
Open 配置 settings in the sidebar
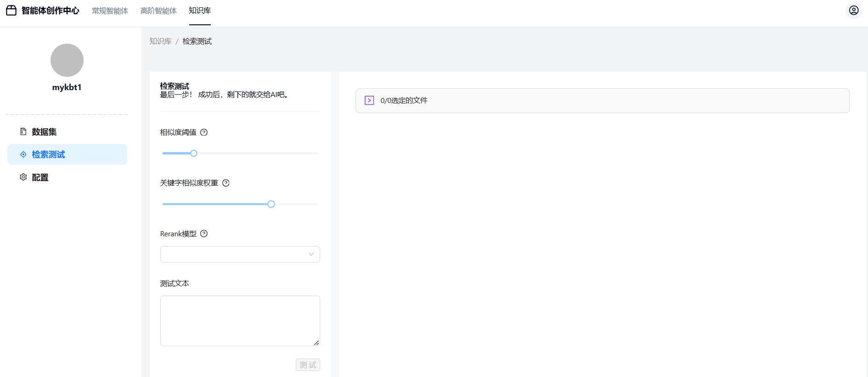40,177
